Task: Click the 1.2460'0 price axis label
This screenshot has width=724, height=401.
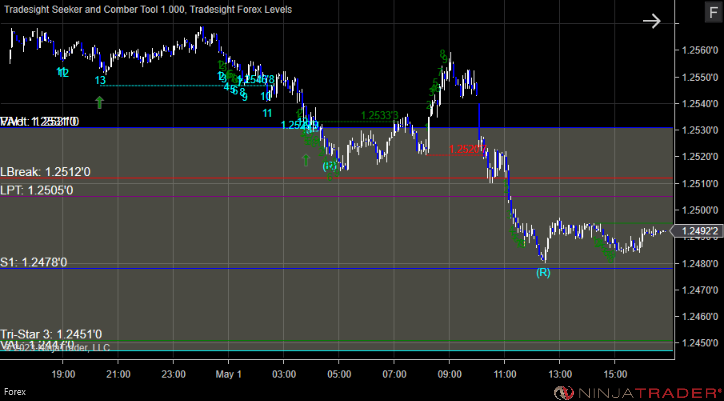Action: click(x=700, y=317)
